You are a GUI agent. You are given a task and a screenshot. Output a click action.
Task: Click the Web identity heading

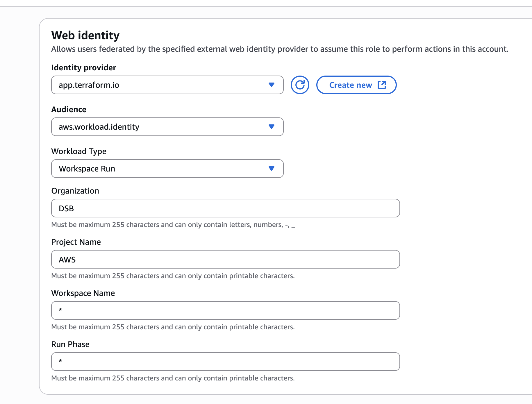[x=85, y=35]
